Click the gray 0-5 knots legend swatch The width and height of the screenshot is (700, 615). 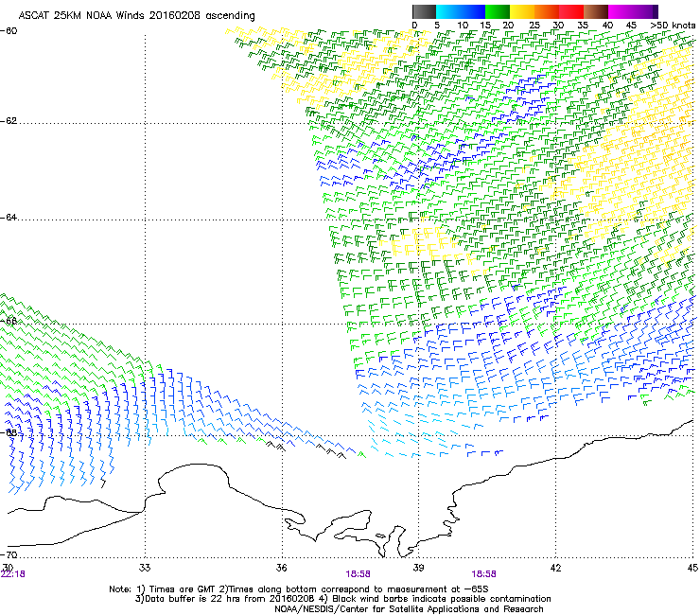tap(424, 11)
